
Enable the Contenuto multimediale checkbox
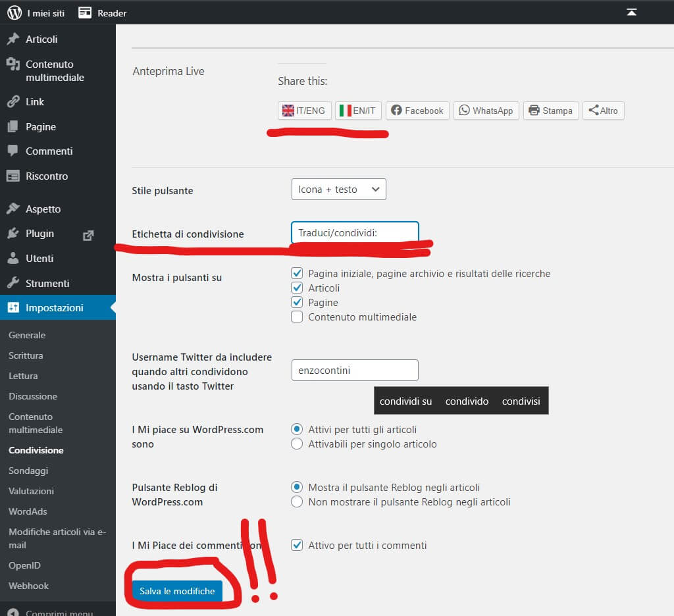click(297, 317)
